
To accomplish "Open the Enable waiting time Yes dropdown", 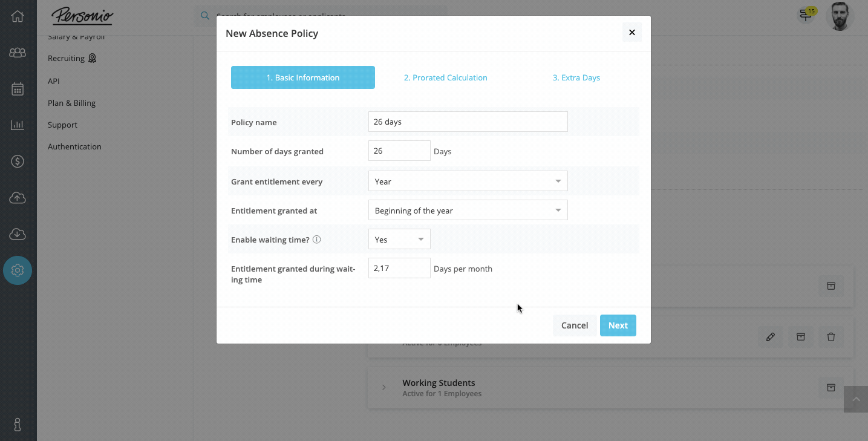I will point(399,240).
